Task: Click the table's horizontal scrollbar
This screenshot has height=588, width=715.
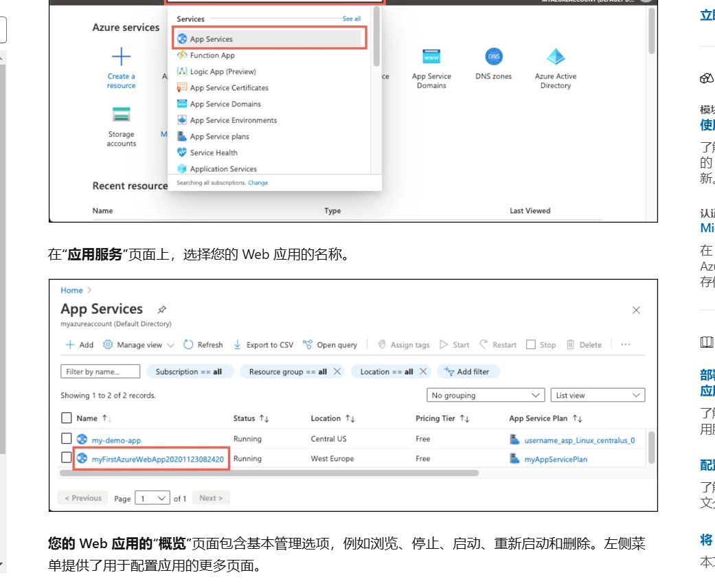Action: click(x=269, y=473)
